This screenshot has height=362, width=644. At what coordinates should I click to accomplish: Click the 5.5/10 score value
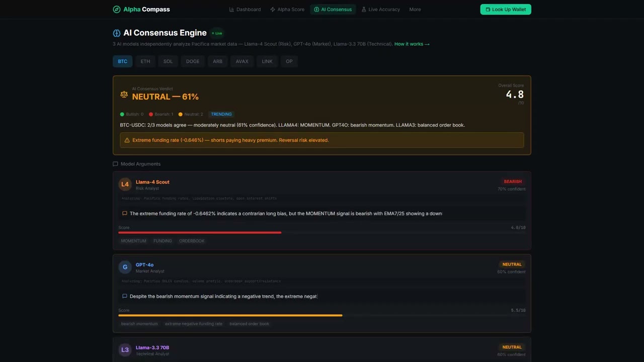[x=518, y=311]
